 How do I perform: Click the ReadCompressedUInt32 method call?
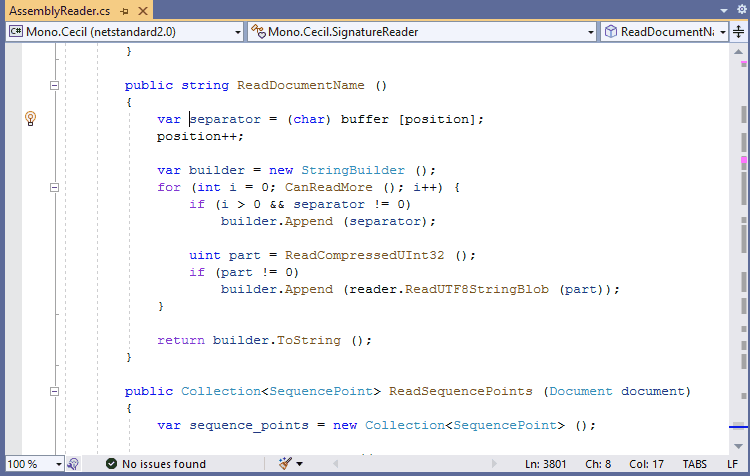coord(364,255)
